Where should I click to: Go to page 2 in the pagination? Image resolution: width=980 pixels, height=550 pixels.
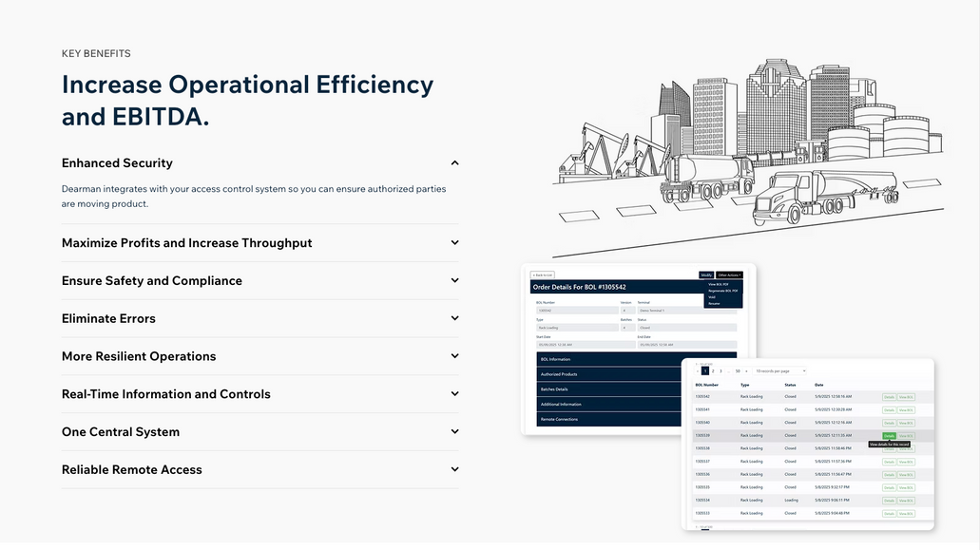(x=713, y=370)
